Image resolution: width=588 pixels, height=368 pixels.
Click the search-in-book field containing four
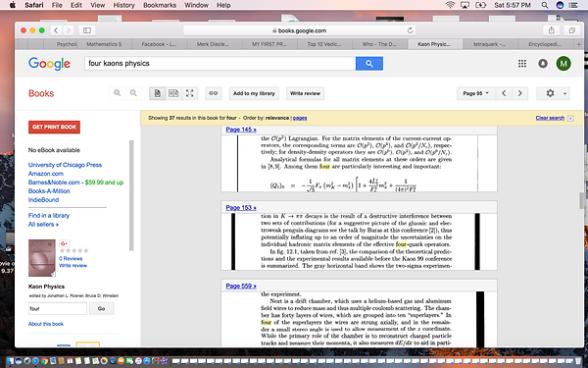(x=58, y=309)
